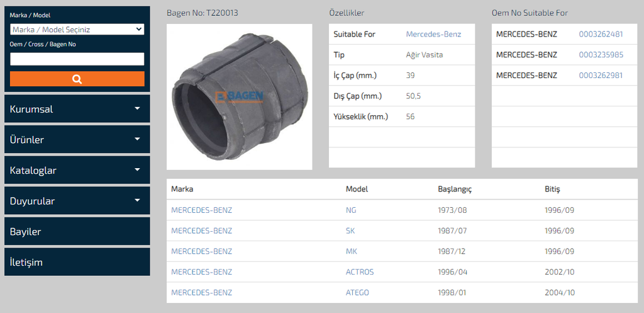Image resolution: width=644 pixels, height=313 pixels.
Task: Click MERCEDES-BENZ in the SK row
Action: 202,230
